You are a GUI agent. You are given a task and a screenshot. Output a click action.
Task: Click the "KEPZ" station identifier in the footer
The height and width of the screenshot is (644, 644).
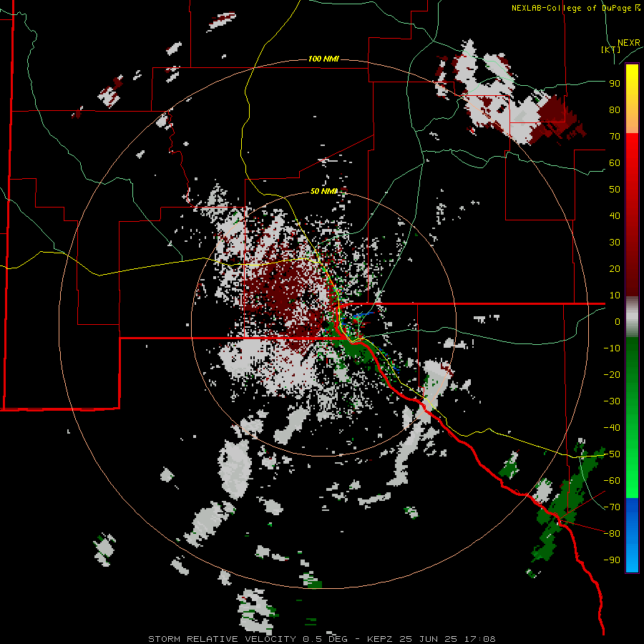point(381,639)
